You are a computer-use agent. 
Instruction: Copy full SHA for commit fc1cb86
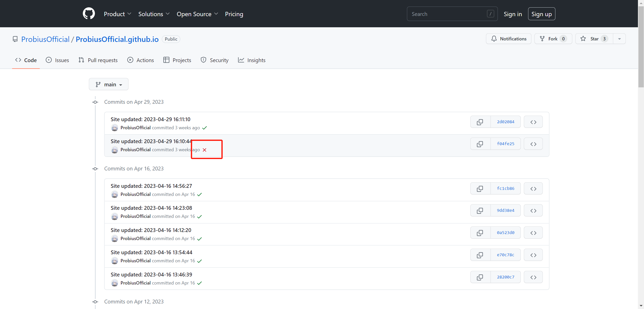point(480,189)
